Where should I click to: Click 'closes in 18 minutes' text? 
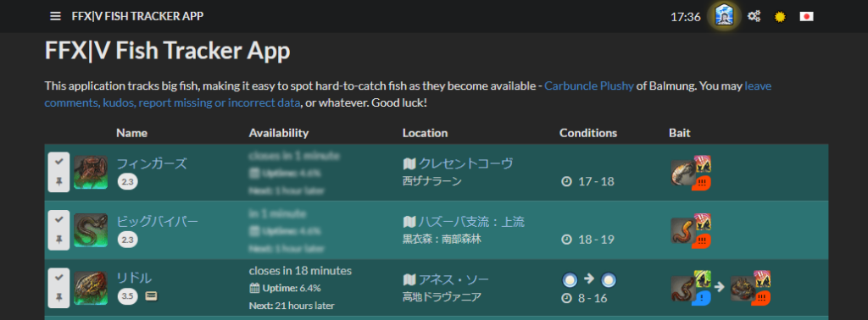(300, 271)
